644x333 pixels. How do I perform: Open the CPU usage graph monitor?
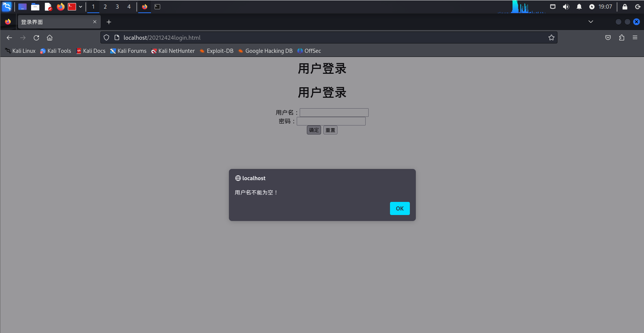(x=521, y=7)
